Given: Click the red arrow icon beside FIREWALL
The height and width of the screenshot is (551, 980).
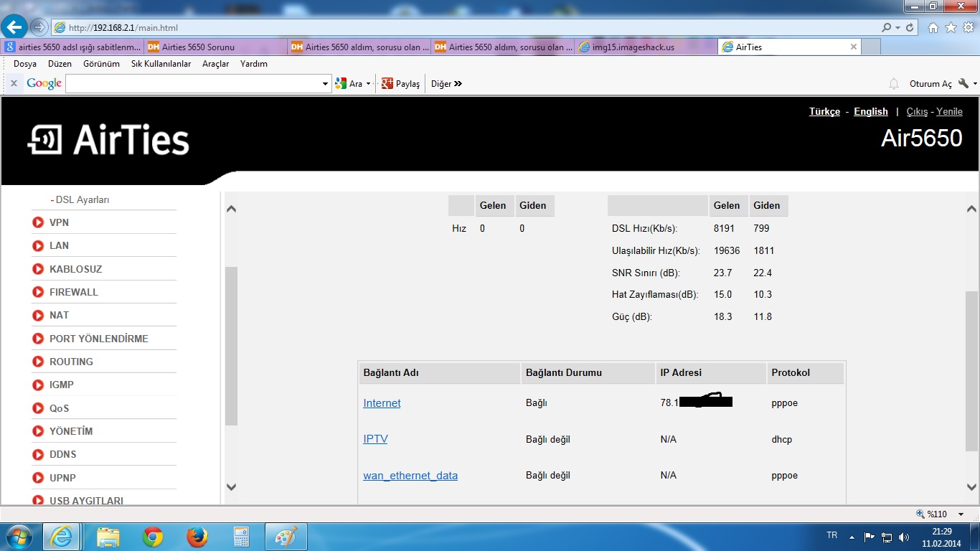Looking at the screenshot, I should tap(38, 292).
